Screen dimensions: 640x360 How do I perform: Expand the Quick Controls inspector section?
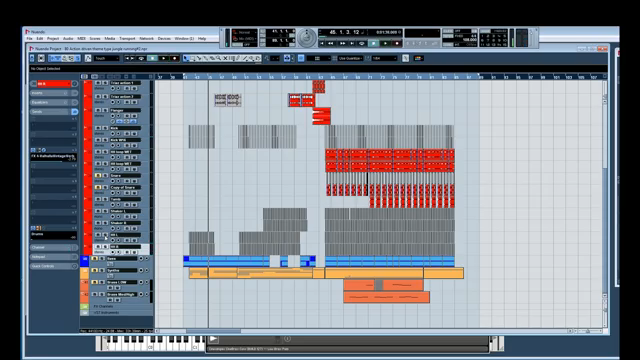(53, 266)
